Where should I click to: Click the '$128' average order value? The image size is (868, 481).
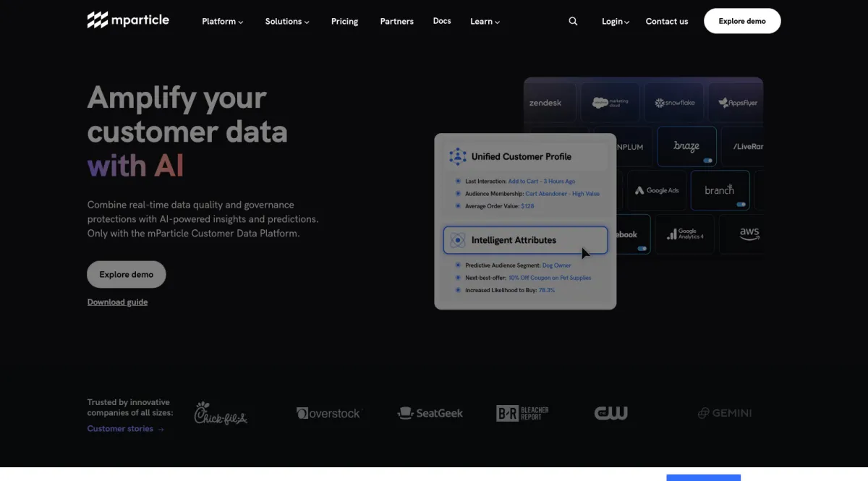pyautogui.click(x=527, y=206)
